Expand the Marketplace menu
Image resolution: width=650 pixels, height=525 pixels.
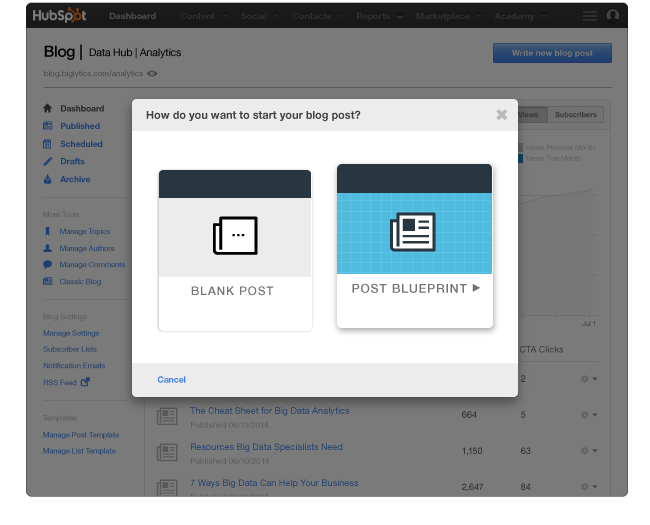pos(449,16)
